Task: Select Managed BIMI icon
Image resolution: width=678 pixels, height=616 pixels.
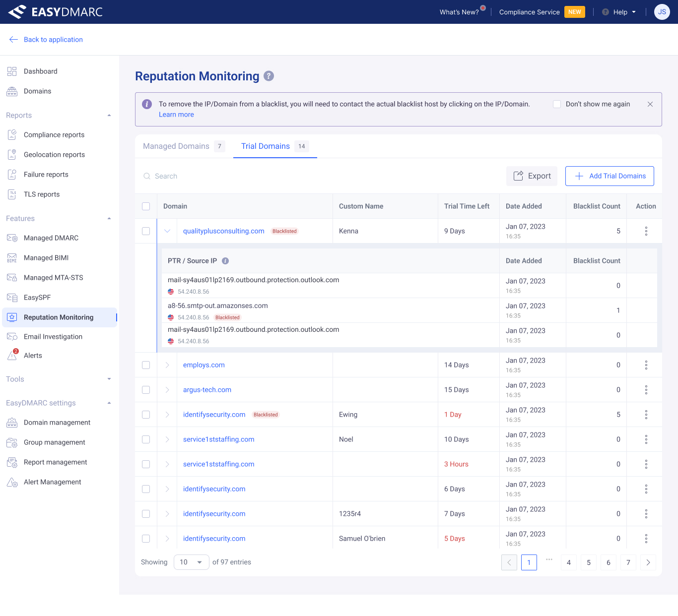Action: point(12,258)
